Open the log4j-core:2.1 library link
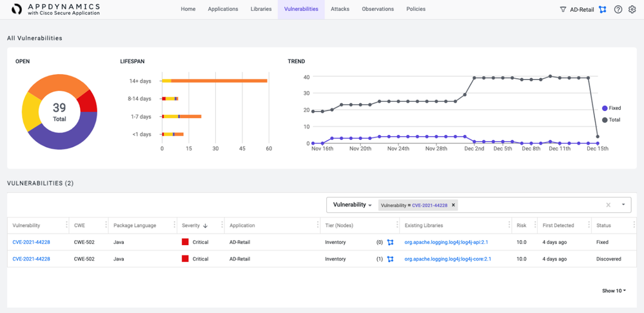The width and height of the screenshot is (644, 313). click(447, 259)
